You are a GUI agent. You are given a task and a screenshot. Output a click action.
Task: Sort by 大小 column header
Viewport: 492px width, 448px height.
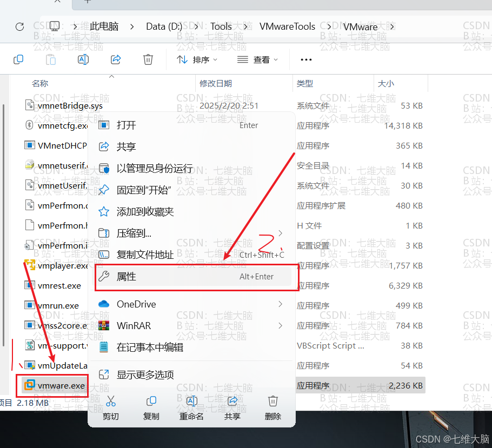(x=385, y=83)
